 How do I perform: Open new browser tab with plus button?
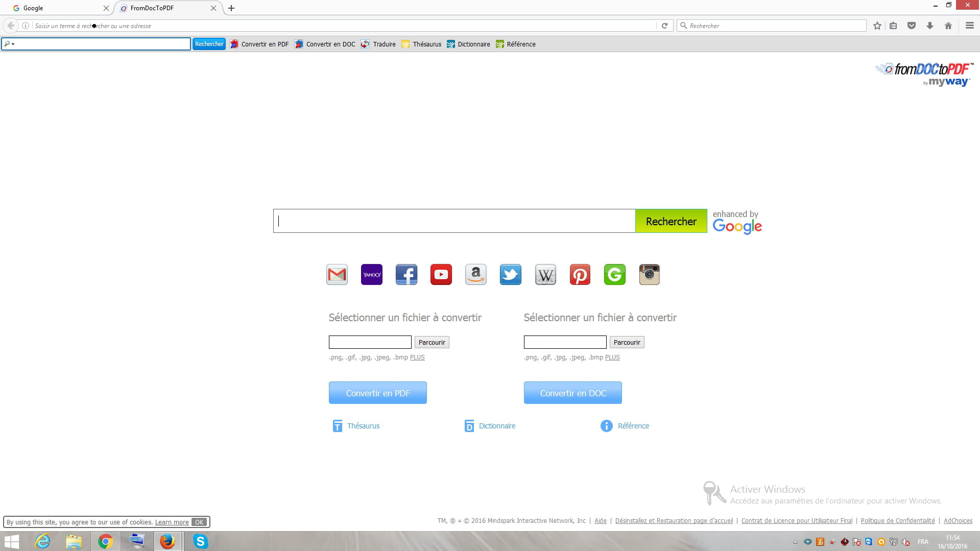[x=231, y=8]
